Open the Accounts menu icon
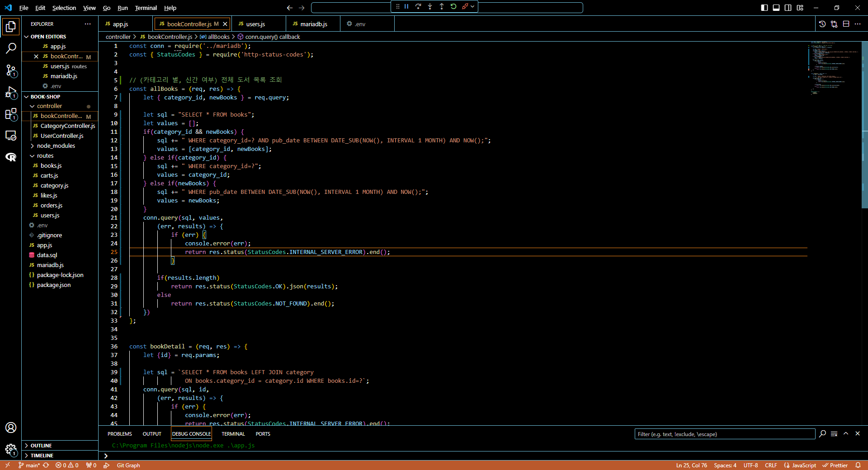This screenshot has height=470, width=868. [11, 428]
